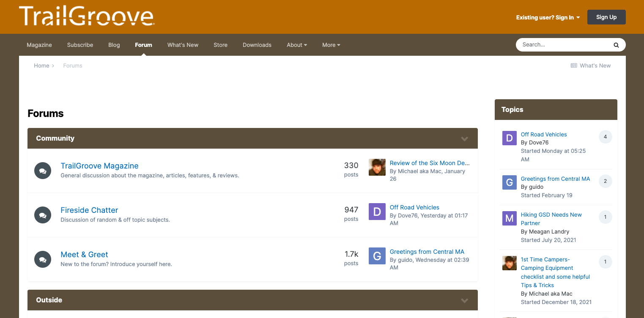Click Michael aka Mac's avatar photo
Image resolution: width=644 pixels, height=318 pixels.
click(x=377, y=167)
